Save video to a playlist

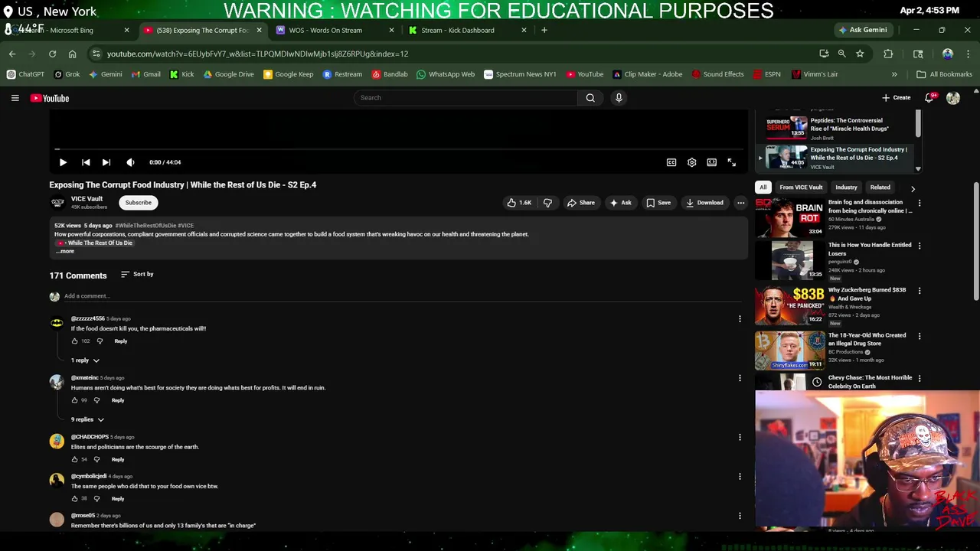click(658, 203)
